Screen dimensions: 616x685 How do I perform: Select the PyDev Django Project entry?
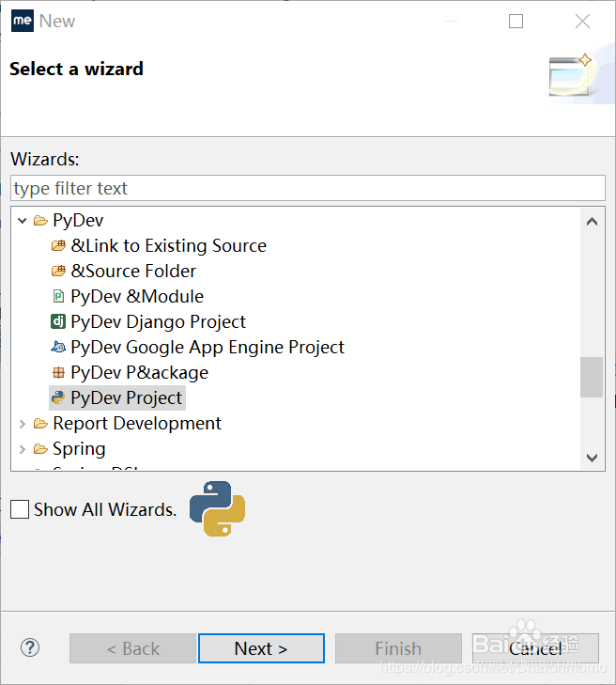(x=158, y=322)
